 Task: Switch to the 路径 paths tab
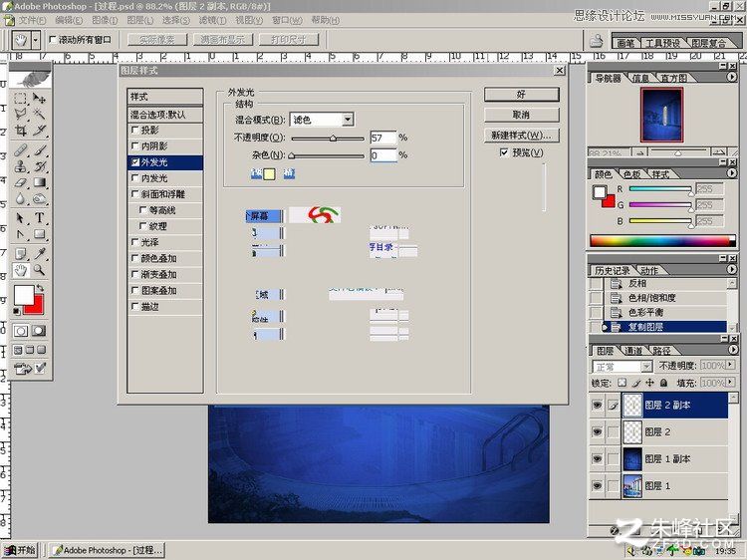(x=661, y=351)
